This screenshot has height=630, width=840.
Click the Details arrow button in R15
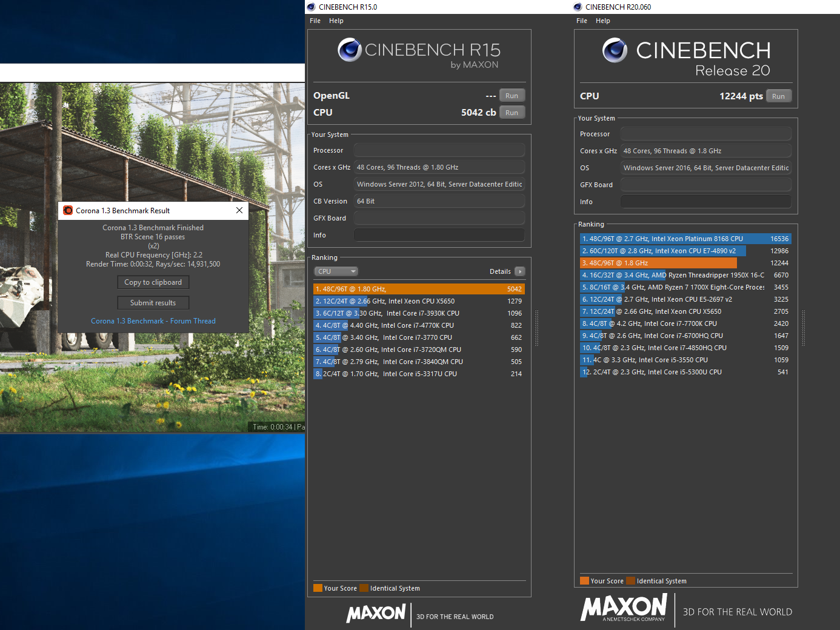pos(519,271)
